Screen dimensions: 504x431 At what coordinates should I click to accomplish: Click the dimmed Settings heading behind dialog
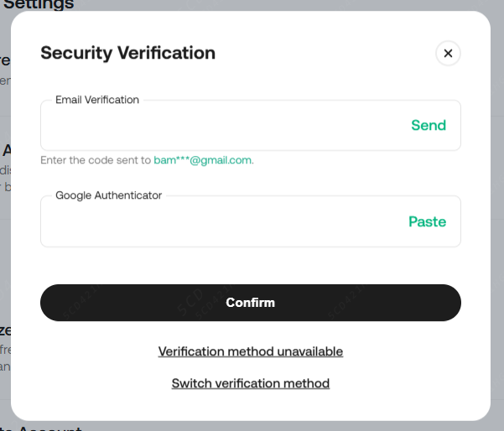[44, 5]
